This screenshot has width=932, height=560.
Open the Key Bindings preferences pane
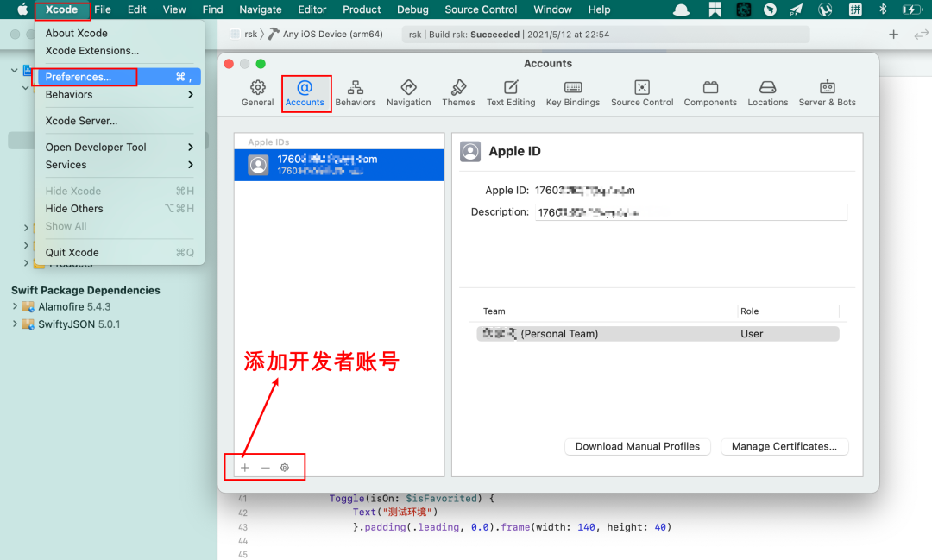(x=573, y=93)
